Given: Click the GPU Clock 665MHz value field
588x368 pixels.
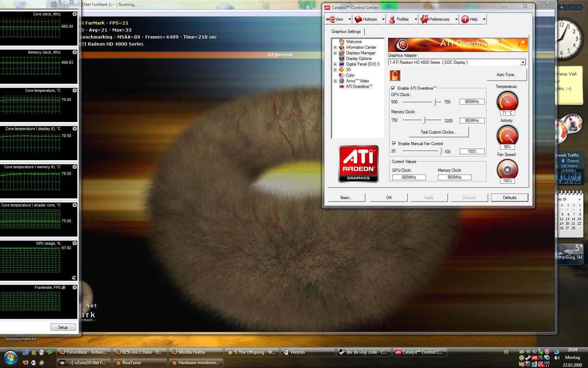Looking at the screenshot, I should pos(472,102).
